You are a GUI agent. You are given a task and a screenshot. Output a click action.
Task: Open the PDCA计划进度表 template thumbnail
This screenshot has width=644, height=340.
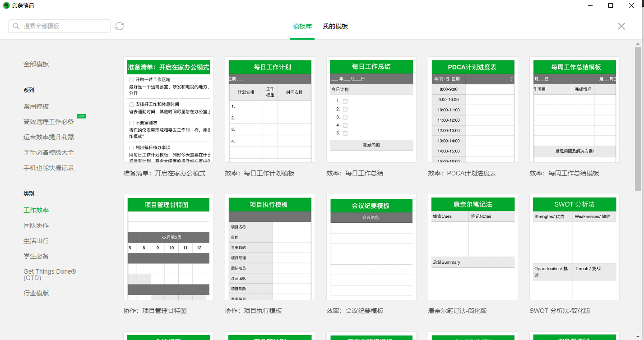[473, 110]
